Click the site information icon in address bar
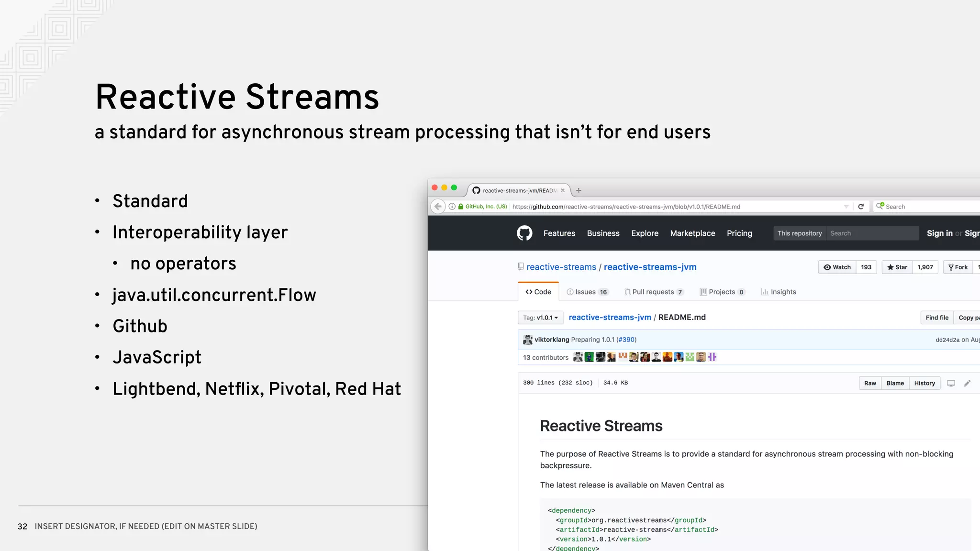This screenshot has width=980, height=551. tap(452, 207)
